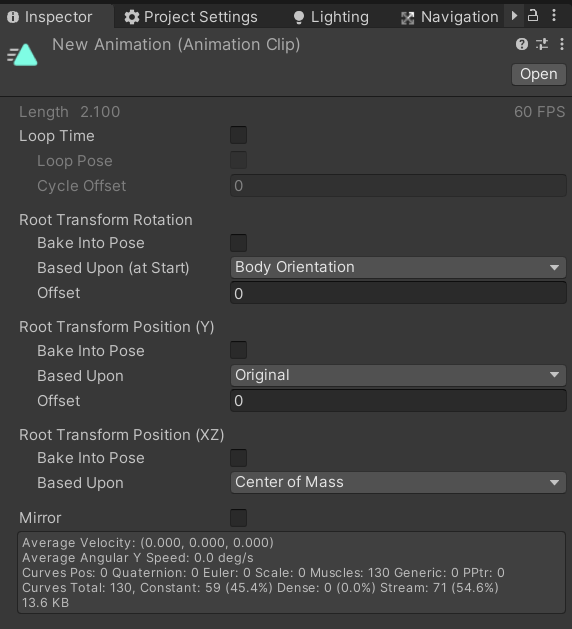Open the panel's three-dot options menu

(554, 16)
